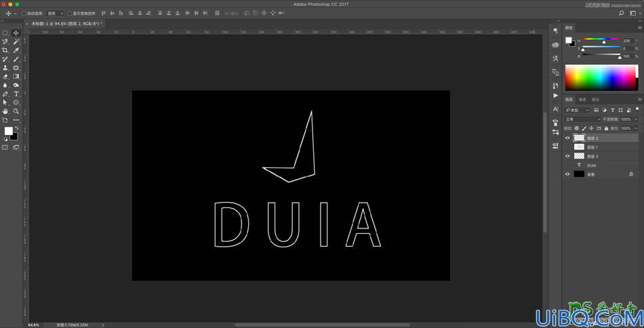Select the Clone Stamp tool
Screen dimensions: 644x328
5,68
